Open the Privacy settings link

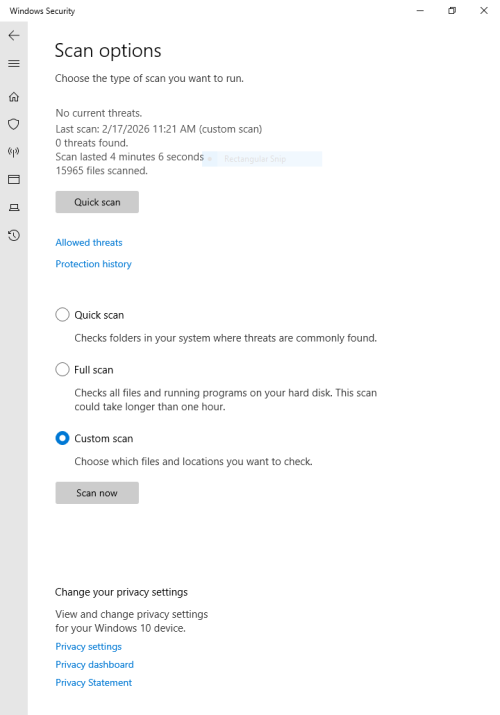point(88,647)
